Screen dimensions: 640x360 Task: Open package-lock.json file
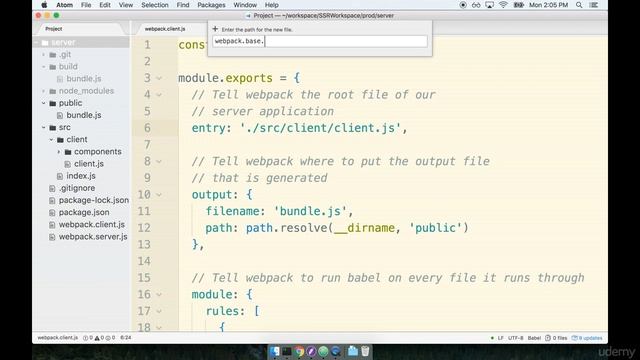(x=93, y=200)
